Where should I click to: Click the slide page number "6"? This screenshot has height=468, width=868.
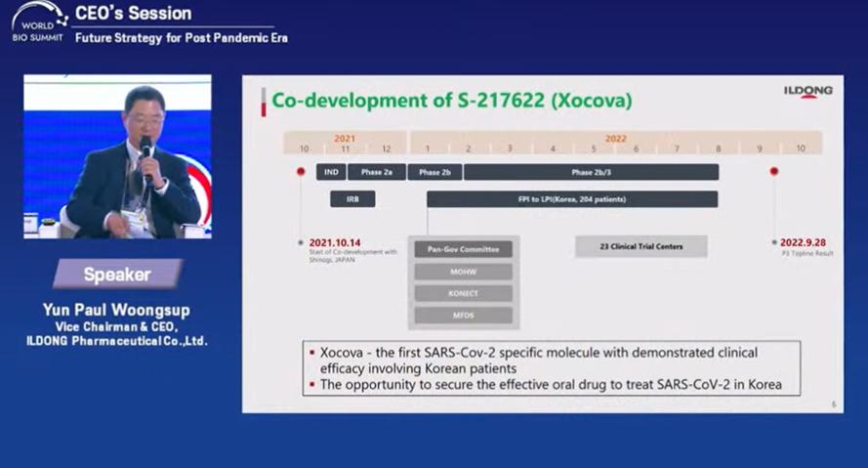(834, 404)
